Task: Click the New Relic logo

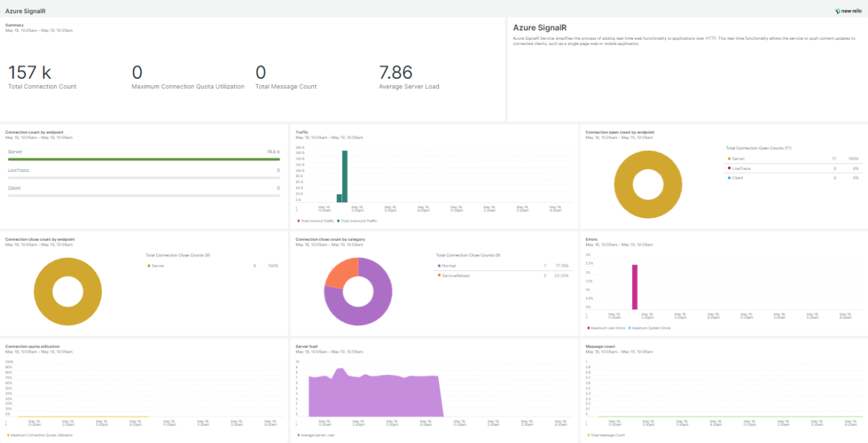Action: (847, 12)
